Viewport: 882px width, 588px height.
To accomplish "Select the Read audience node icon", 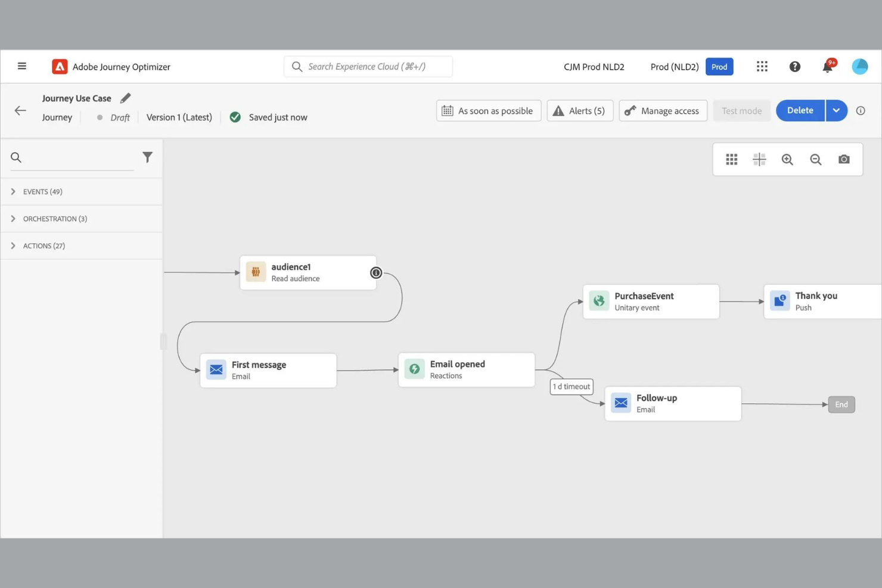I will point(256,272).
